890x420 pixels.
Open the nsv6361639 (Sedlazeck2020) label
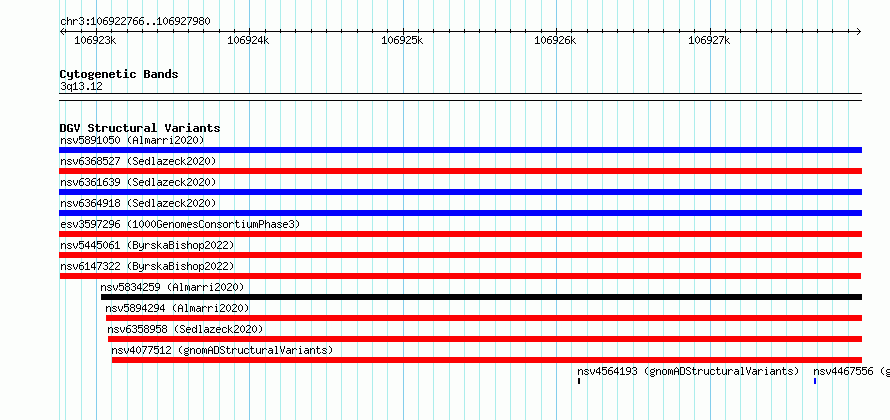point(138,182)
